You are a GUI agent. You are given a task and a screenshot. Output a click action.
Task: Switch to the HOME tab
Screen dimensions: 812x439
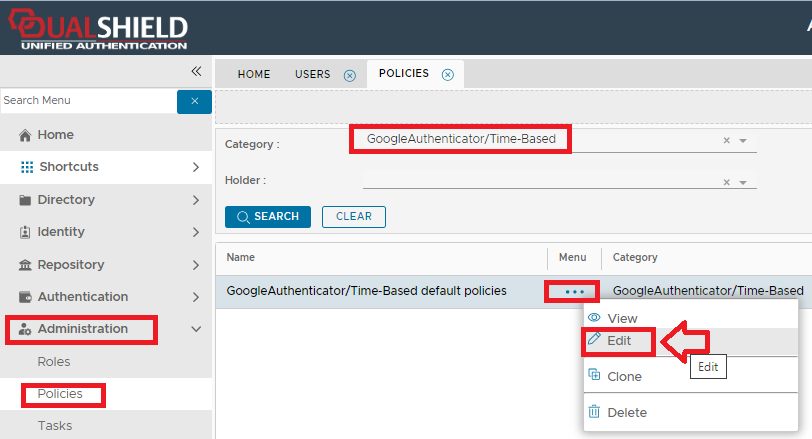point(253,74)
